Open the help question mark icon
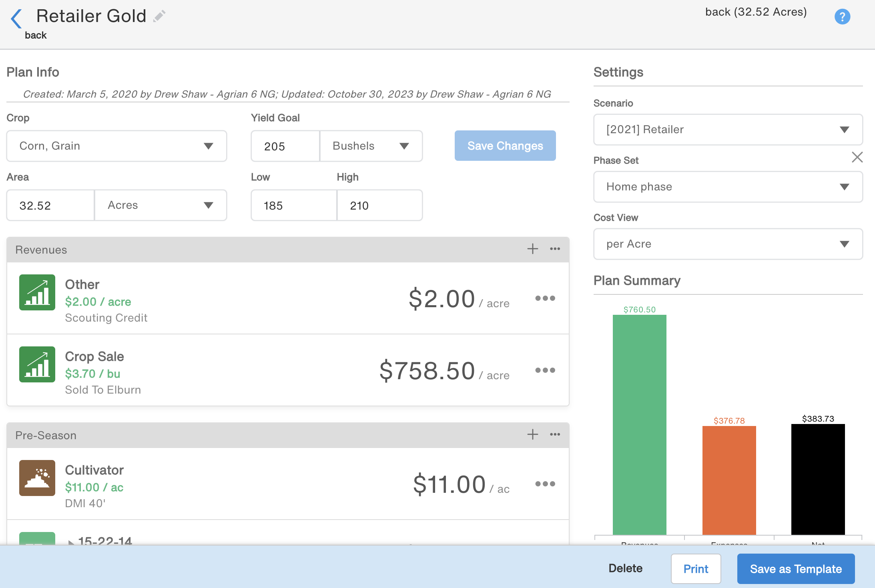 [x=842, y=17]
